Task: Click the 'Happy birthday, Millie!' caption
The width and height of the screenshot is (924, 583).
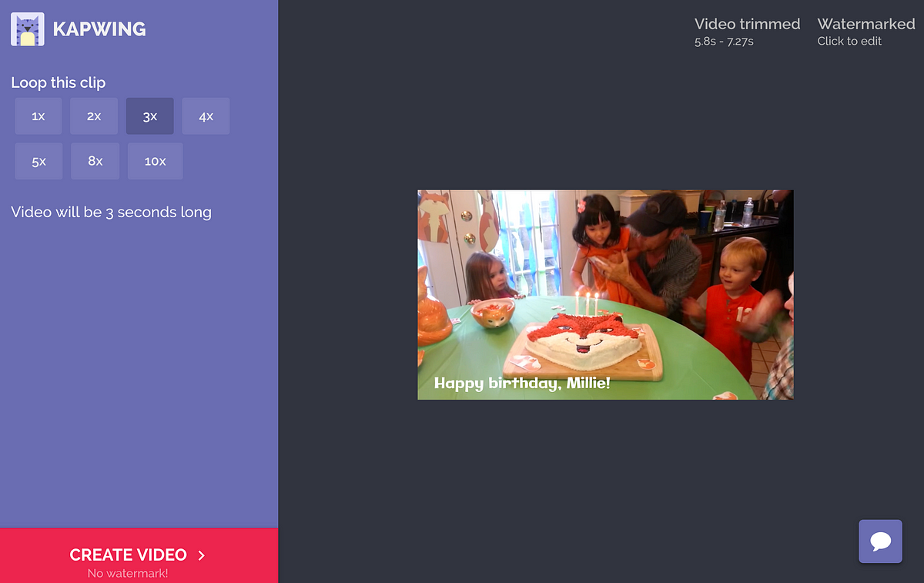Action: pyautogui.click(x=522, y=383)
